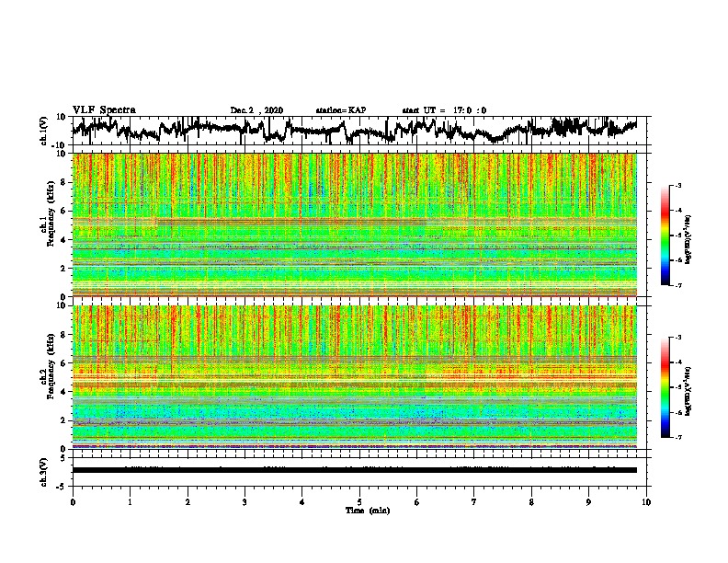Viewport: 728px width, 563px height.
Task: Click the "2" kHz tick on ch.2 axis
Action: click(64, 420)
